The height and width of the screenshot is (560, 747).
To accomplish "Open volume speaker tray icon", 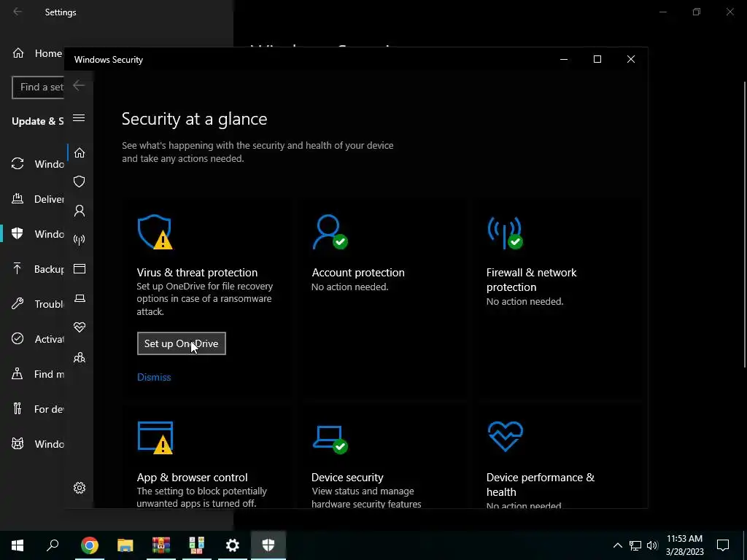I will (652, 545).
